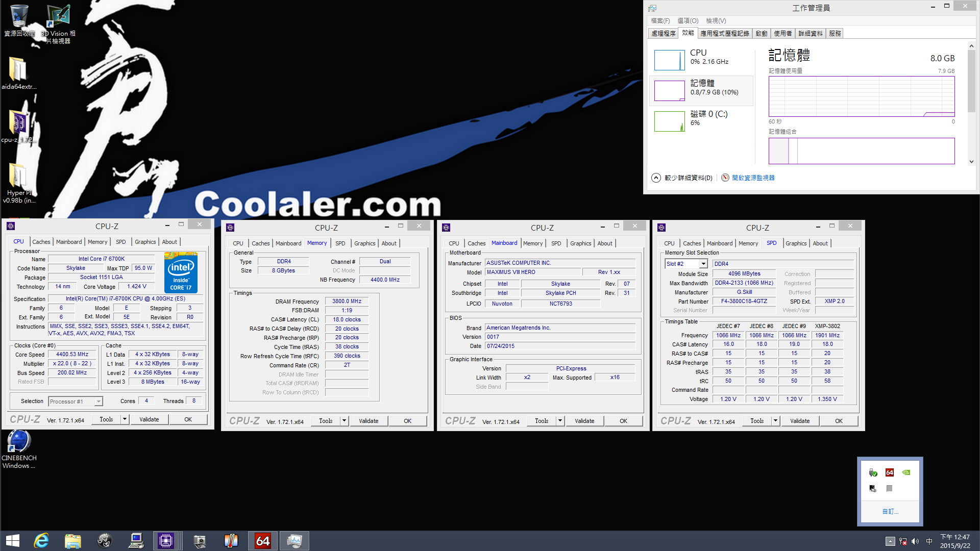Switch to Caches tab in leftmost CPU-Z
Image resolution: width=980 pixels, height=551 pixels.
tap(41, 242)
